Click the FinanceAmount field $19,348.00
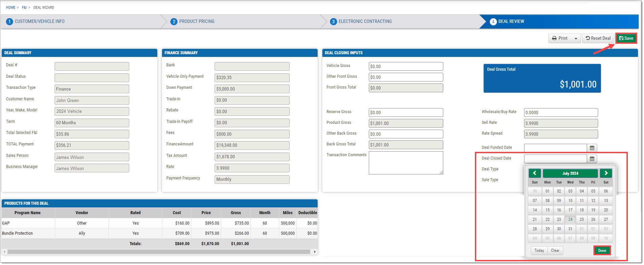Image resolution: width=644 pixels, height=265 pixels. pos(252,145)
